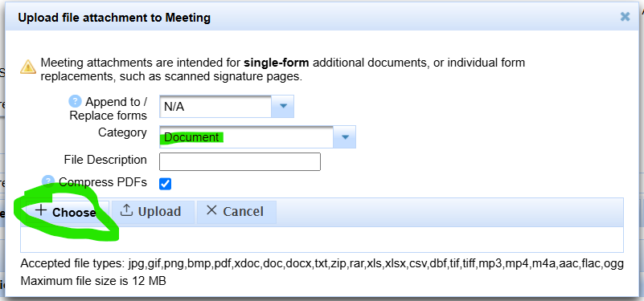Click the Cancel button label
This screenshot has width=644, height=301.
(x=243, y=212)
